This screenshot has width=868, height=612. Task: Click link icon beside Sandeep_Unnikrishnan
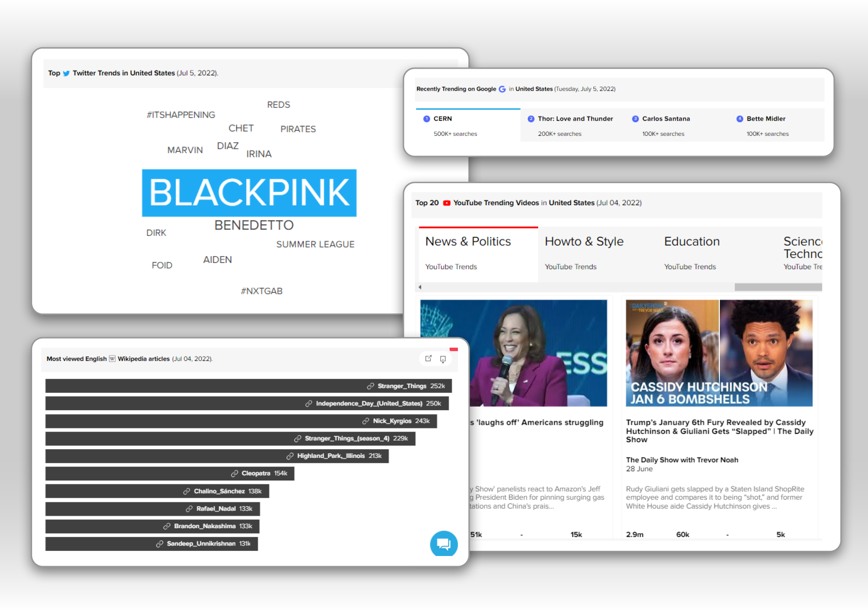point(159,543)
